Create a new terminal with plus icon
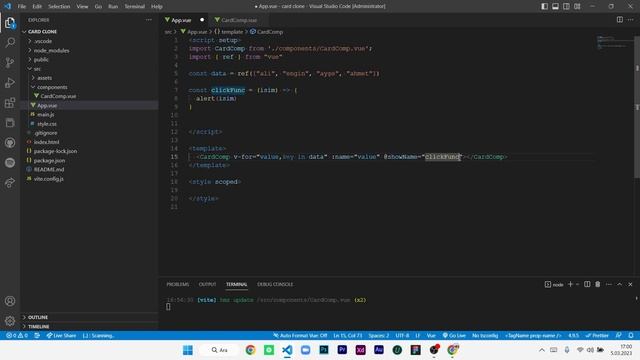 [x=570, y=284]
